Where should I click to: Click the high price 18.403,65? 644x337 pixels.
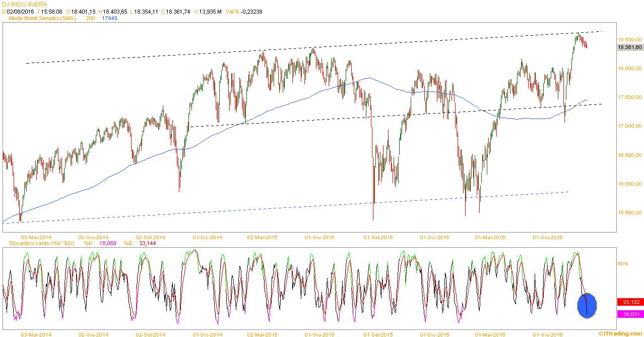point(115,12)
